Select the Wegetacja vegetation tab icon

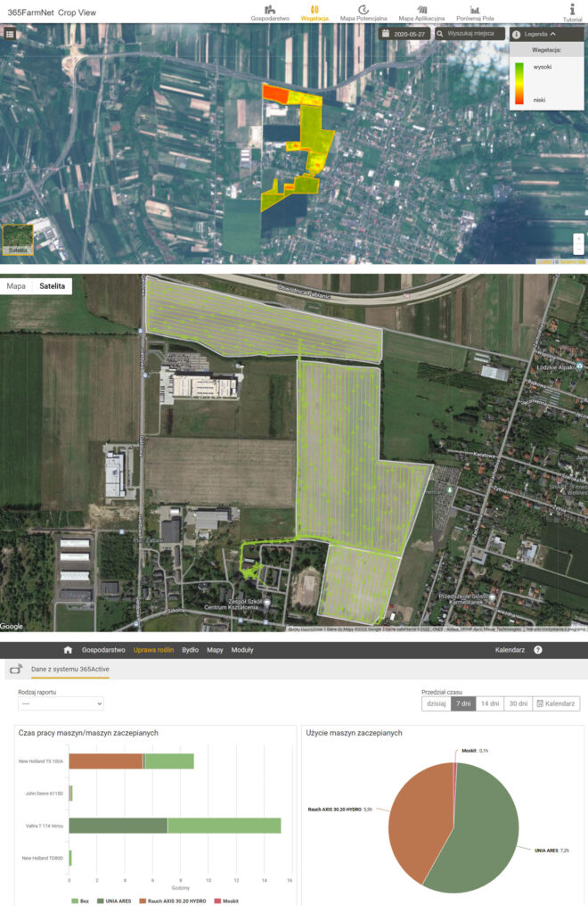314,9
